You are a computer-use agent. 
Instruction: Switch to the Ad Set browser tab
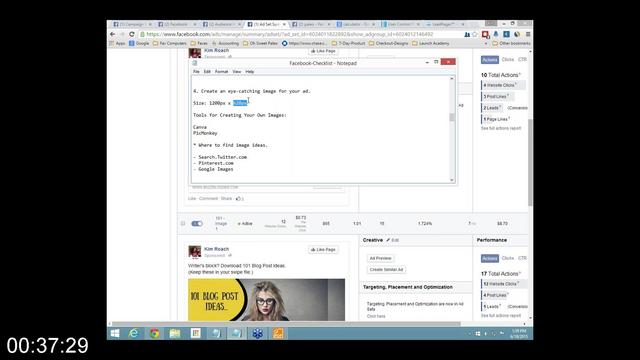[x=267, y=24]
